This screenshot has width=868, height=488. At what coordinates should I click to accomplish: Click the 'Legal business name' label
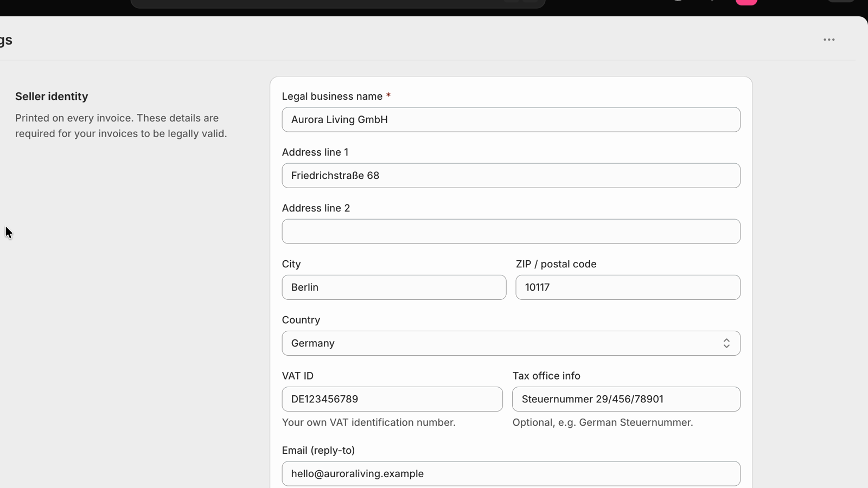point(332,97)
